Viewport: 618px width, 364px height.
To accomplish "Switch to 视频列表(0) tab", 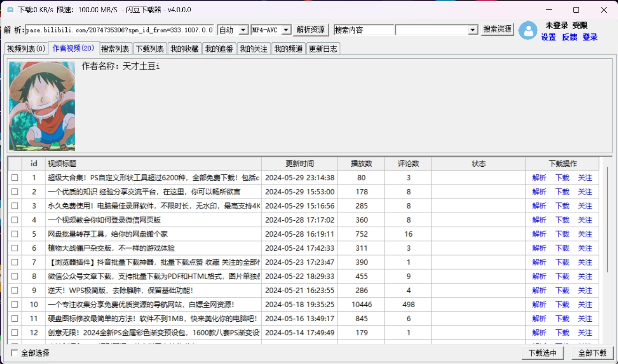I will coord(26,49).
